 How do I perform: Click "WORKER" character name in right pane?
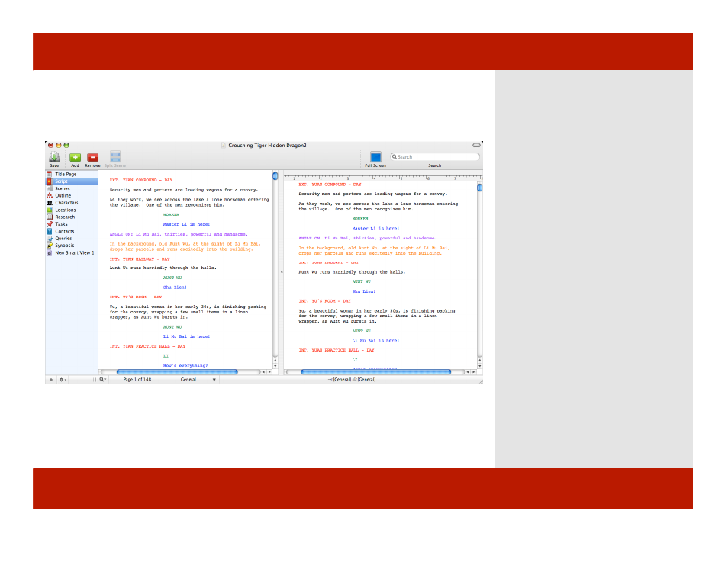tap(360, 219)
